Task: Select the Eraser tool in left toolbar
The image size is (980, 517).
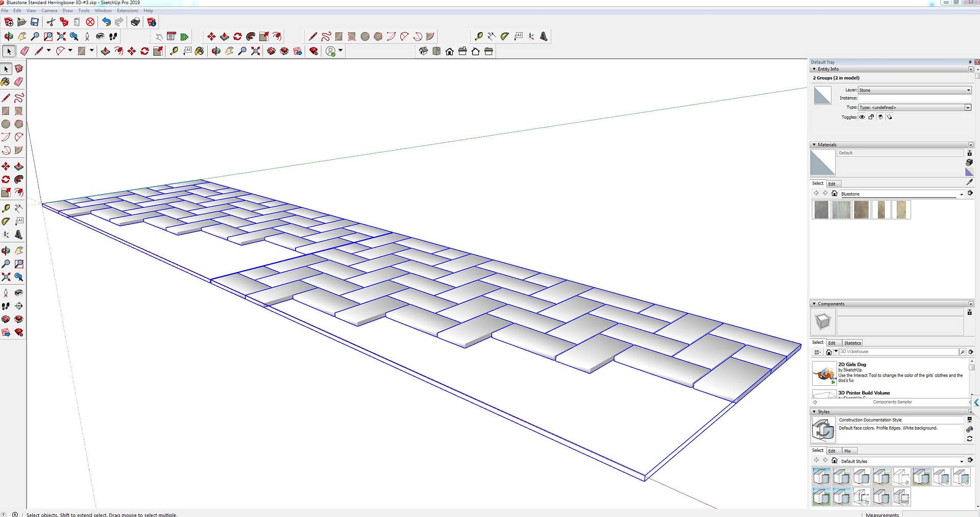Action: click(19, 82)
